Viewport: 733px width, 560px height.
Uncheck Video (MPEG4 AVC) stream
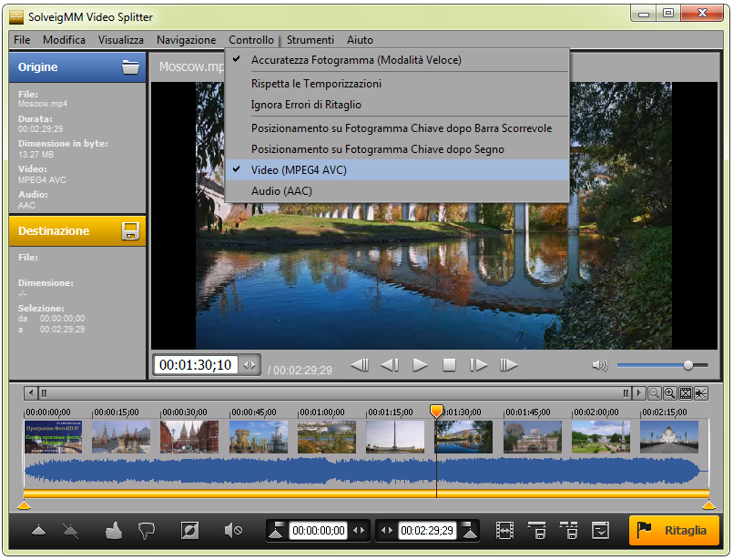click(397, 170)
